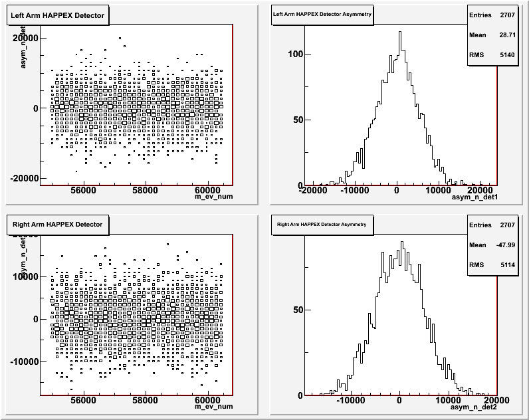Select the 'Right Arm HAPPEX Detector Asymmetry' title
Image resolution: width=529 pixels, height=420 pixels.
point(322,225)
